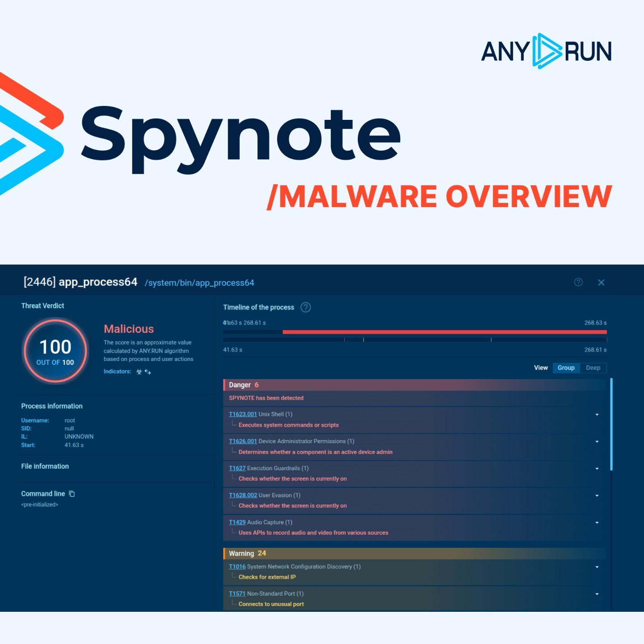Click the rightmost yellow timeline marker
The image size is (644, 644).
point(491,340)
